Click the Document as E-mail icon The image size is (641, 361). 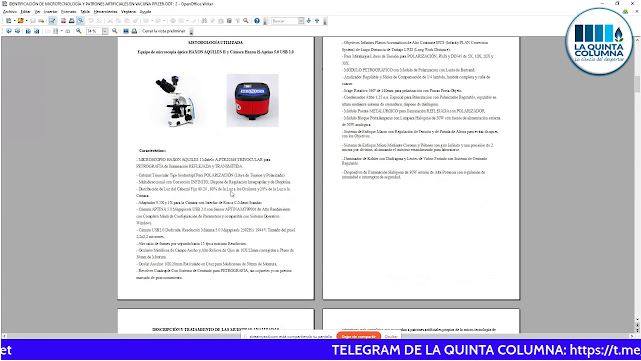[41, 20]
